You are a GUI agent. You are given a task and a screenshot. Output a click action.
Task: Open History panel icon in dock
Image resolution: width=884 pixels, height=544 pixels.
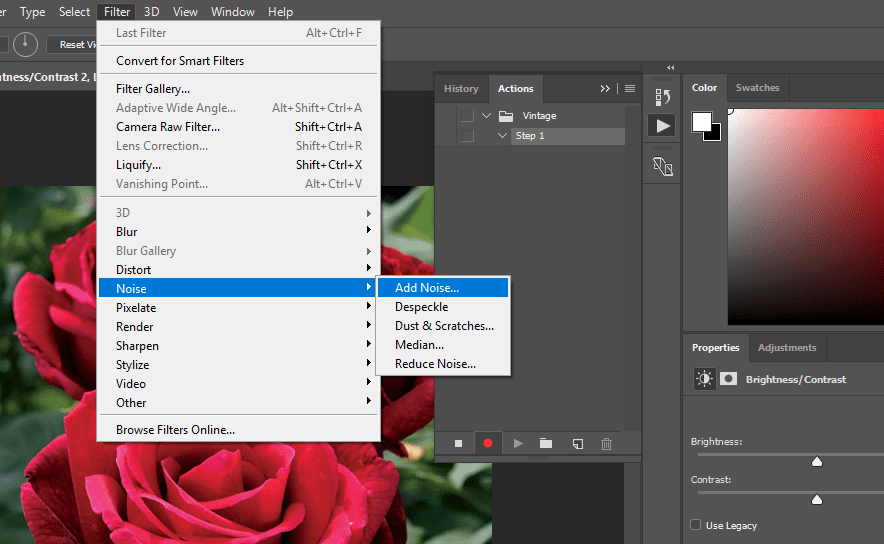pos(662,97)
